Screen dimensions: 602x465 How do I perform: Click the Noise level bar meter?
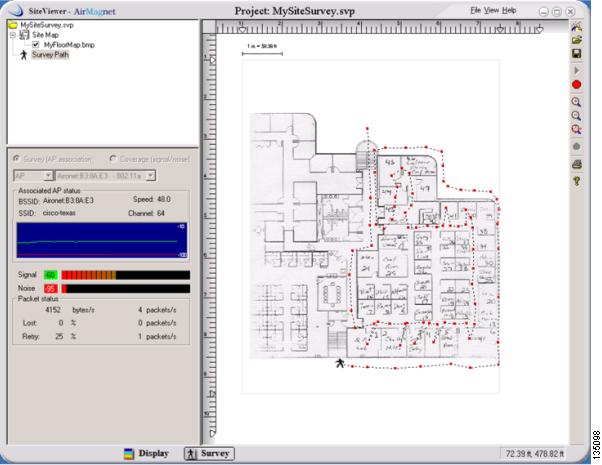point(126,289)
